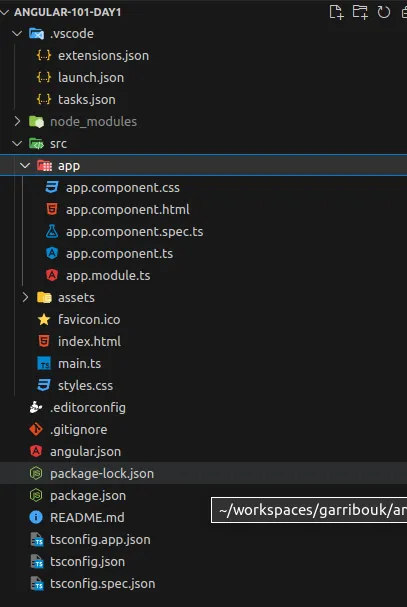Click the New File icon in explorer header
The height and width of the screenshot is (607, 407).
(x=336, y=12)
